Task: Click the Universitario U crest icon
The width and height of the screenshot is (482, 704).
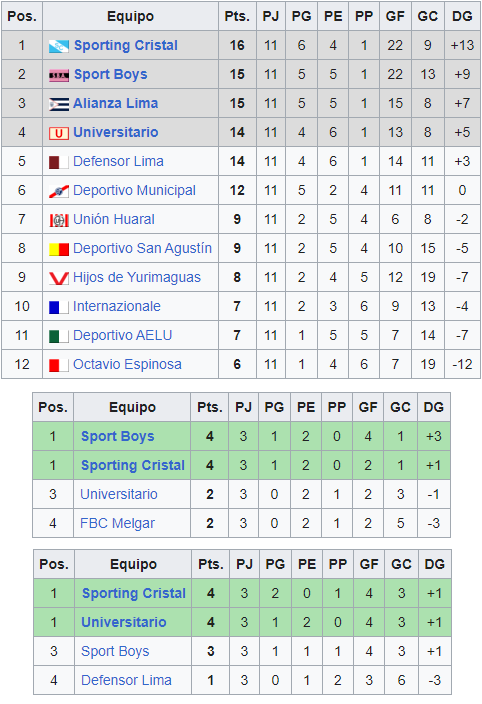Action: (x=59, y=133)
